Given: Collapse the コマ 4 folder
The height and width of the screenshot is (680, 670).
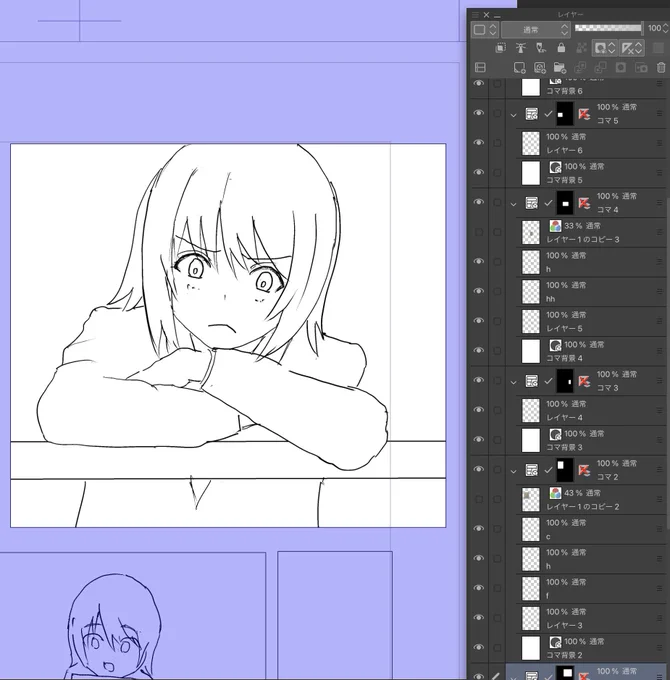Looking at the screenshot, I should pyautogui.click(x=514, y=204).
